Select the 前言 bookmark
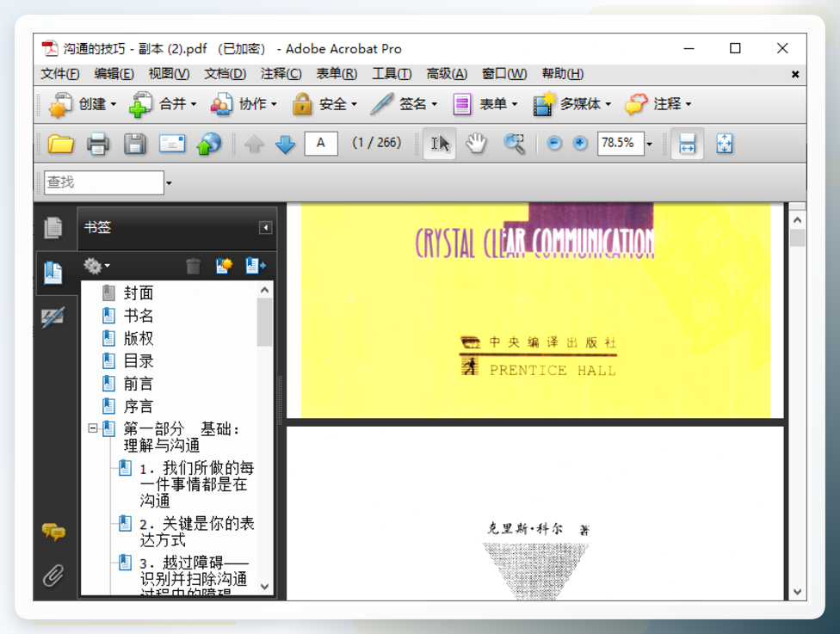The width and height of the screenshot is (840, 634). coord(139,384)
